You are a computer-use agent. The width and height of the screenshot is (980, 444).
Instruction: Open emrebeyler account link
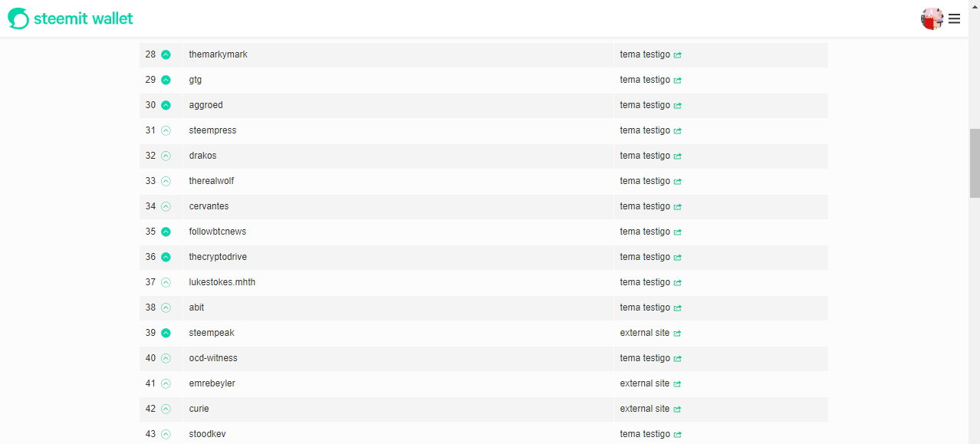212,383
